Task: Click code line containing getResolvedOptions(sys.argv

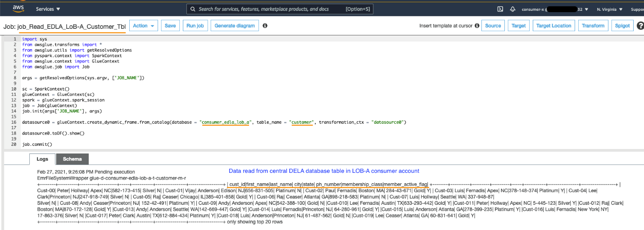Action: click(83, 78)
